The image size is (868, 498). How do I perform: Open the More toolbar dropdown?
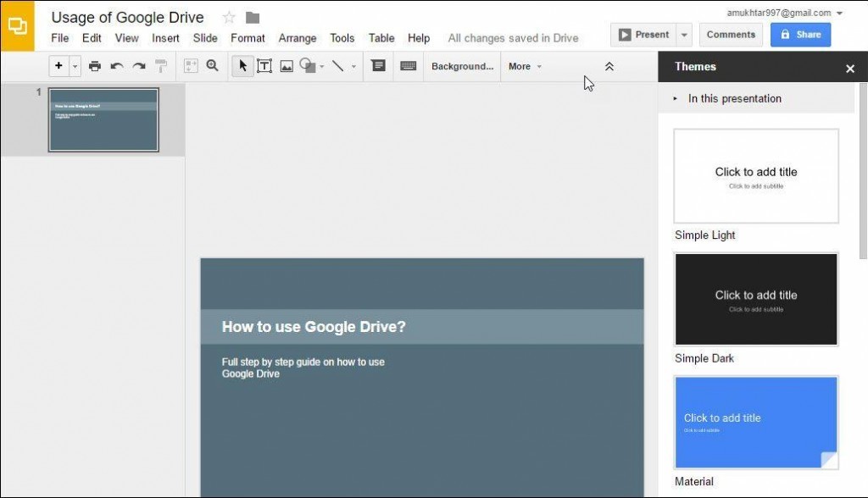[525, 66]
